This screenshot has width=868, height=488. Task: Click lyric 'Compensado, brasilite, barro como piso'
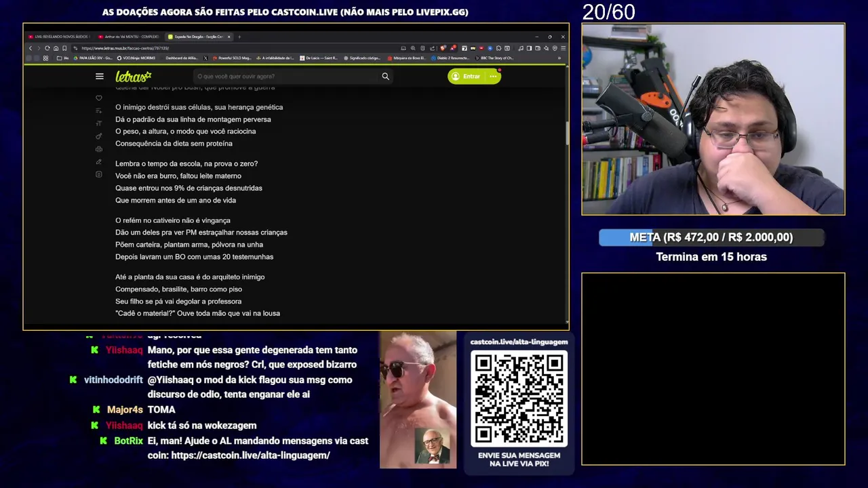point(178,289)
